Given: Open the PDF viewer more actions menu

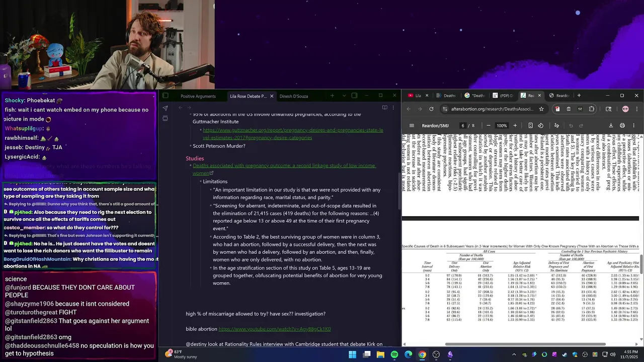Looking at the screenshot, I should (x=633, y=125).
